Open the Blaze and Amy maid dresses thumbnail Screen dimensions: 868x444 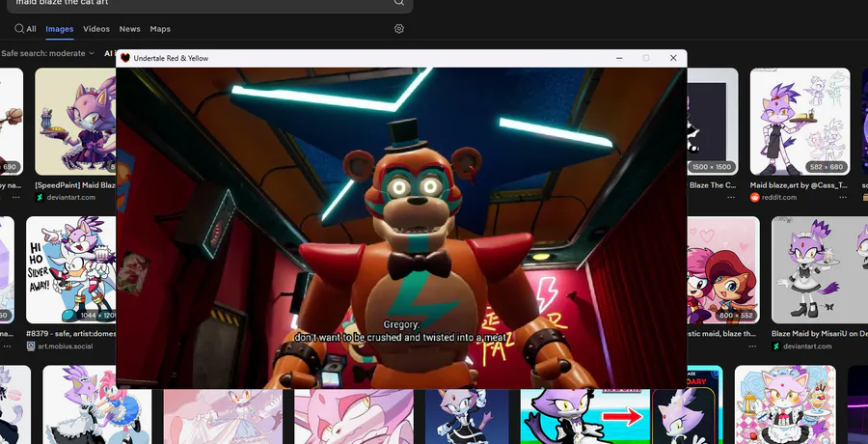pos(96,404)
